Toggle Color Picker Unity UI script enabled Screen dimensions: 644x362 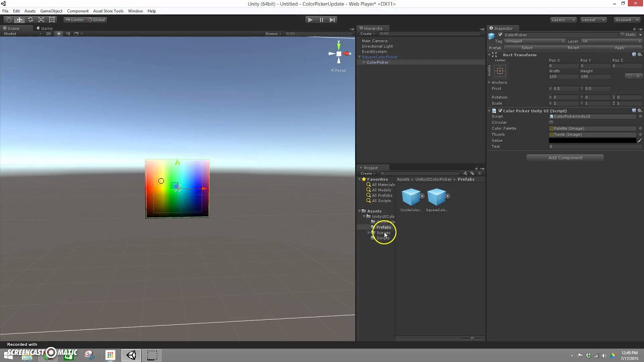(x=500, y=111)
